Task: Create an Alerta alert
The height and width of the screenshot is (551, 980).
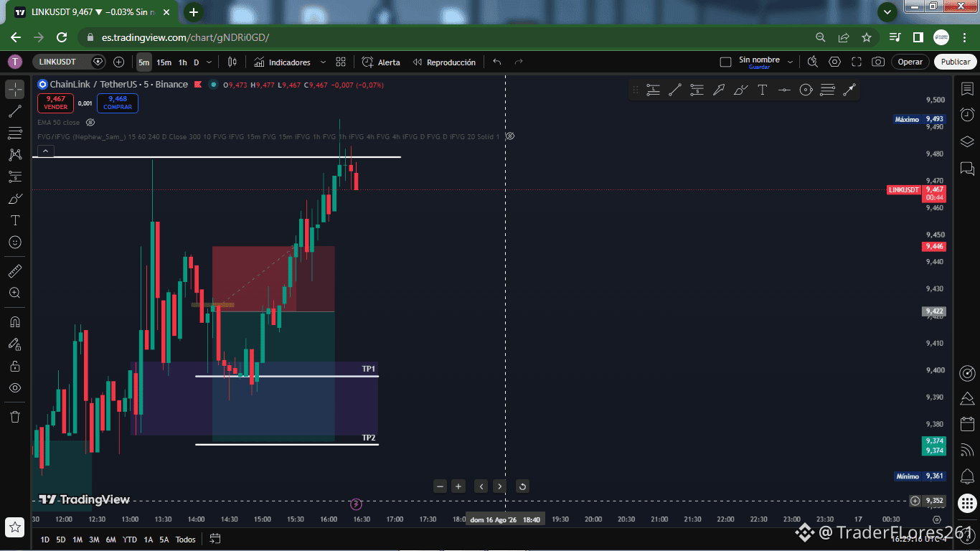Action: point(381,62)
